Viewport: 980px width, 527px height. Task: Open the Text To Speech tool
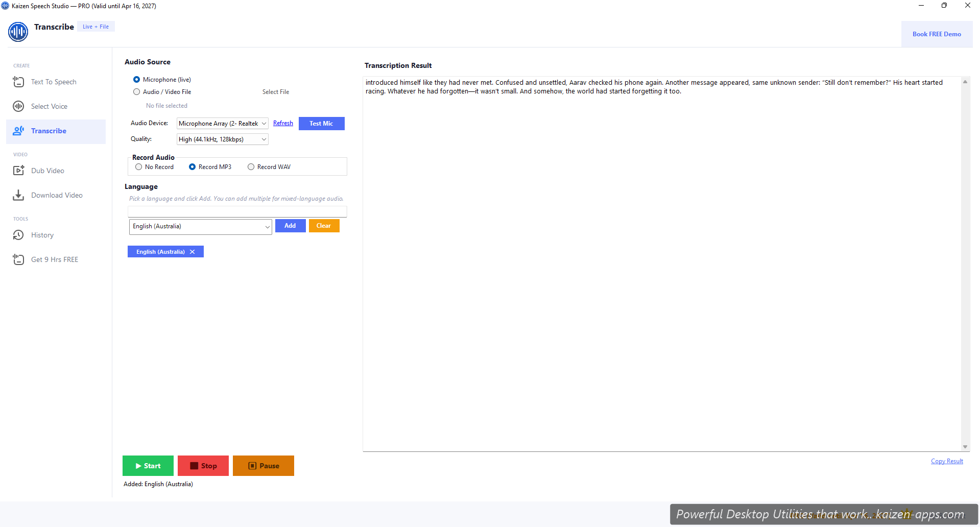(x=54, y=82)
